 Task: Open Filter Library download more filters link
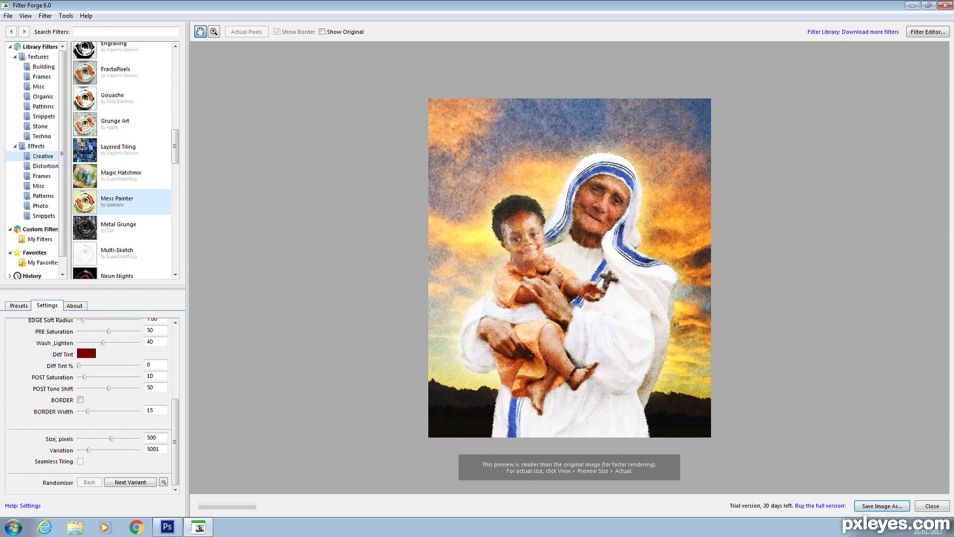[x=852, y=32]
